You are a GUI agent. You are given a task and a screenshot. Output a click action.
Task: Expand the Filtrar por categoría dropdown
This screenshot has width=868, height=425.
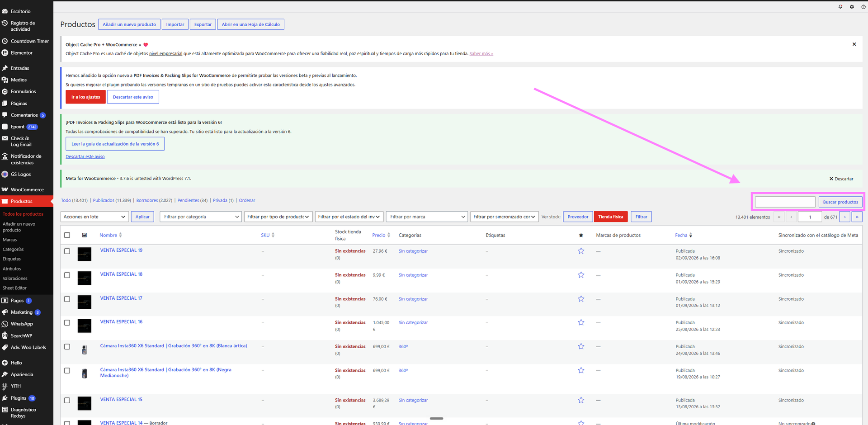(201, 217)
